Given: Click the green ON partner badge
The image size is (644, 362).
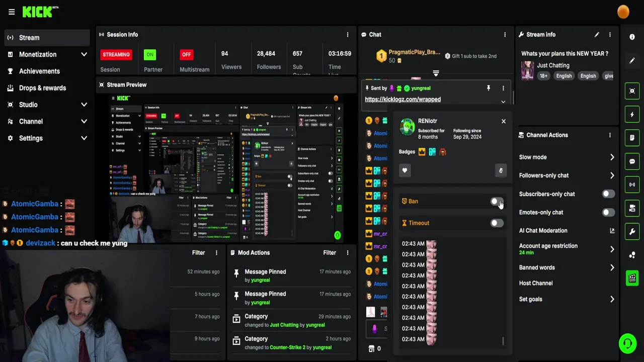Looking at the screenshot, I should tap(149, 55).
